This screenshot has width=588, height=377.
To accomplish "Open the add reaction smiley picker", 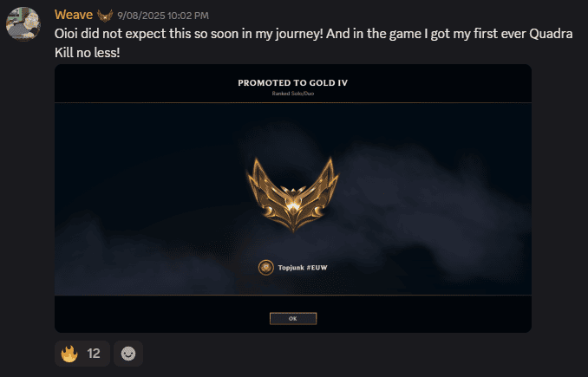I will click(128, 354).
